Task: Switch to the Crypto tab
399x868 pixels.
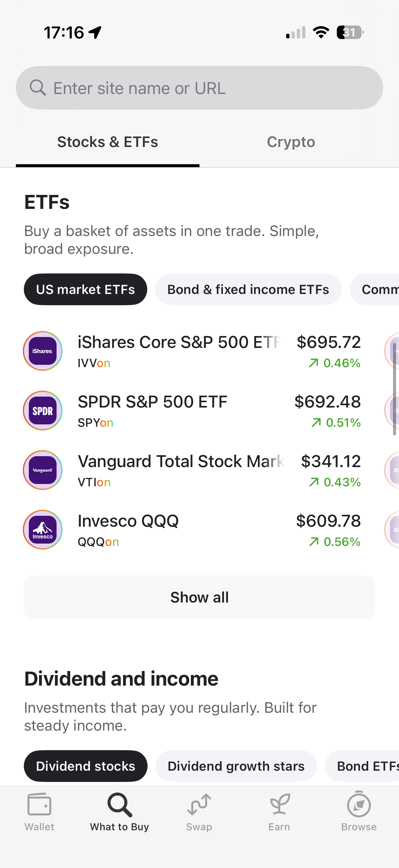Action: click(291, 142)
